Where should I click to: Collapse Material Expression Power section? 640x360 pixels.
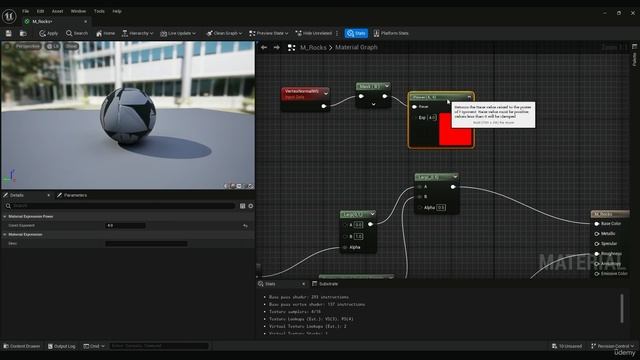5,216
